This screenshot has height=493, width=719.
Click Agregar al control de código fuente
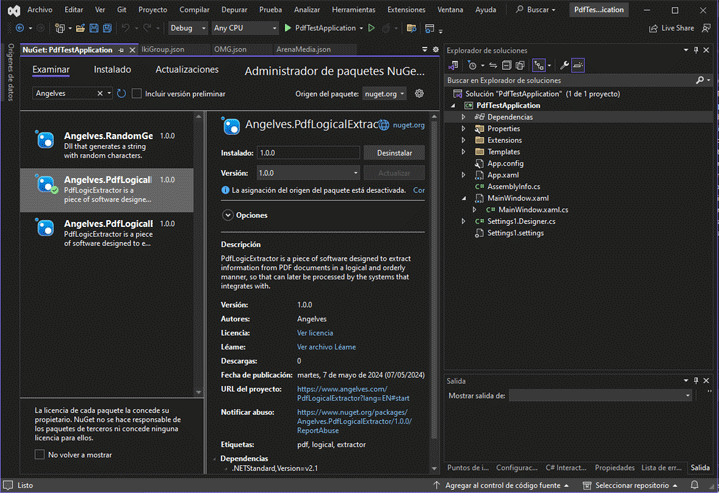503,485
